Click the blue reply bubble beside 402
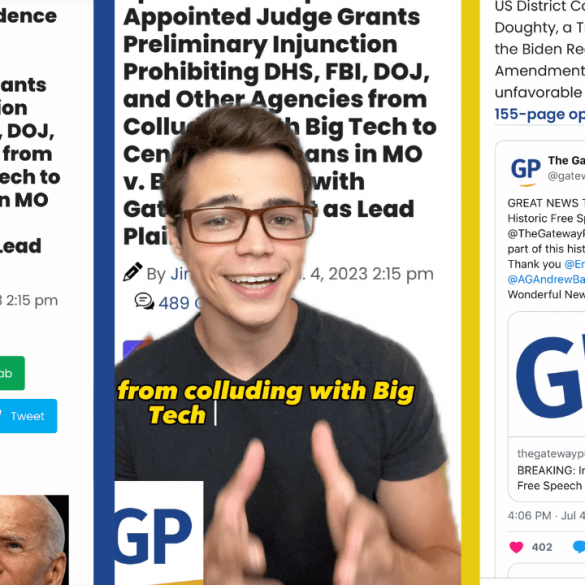 [579, 547]
